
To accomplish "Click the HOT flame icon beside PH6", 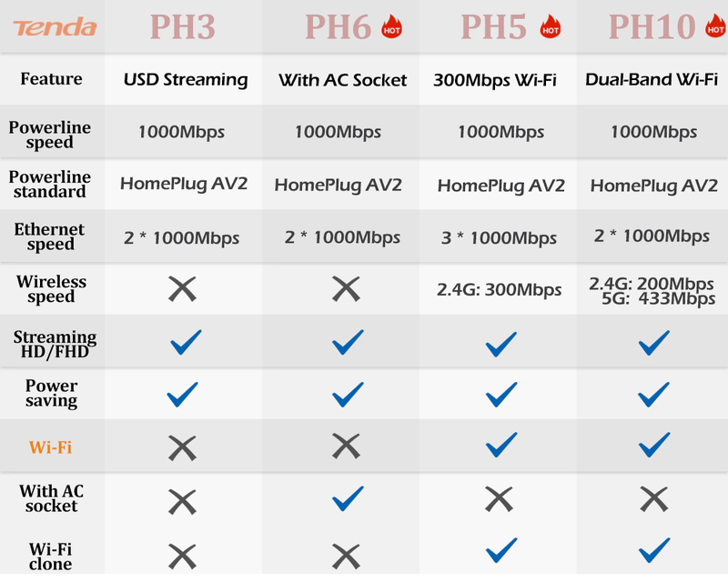I will click(392, 26).
